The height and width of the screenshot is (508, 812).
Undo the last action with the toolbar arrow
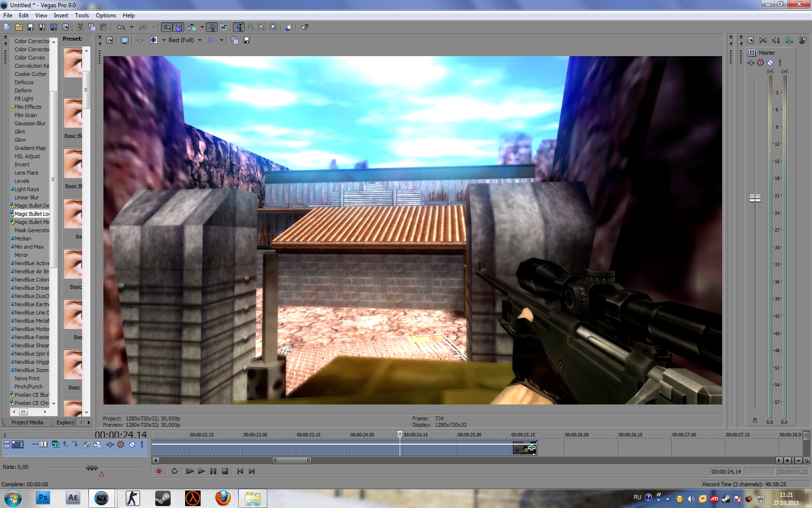(121, 27)
